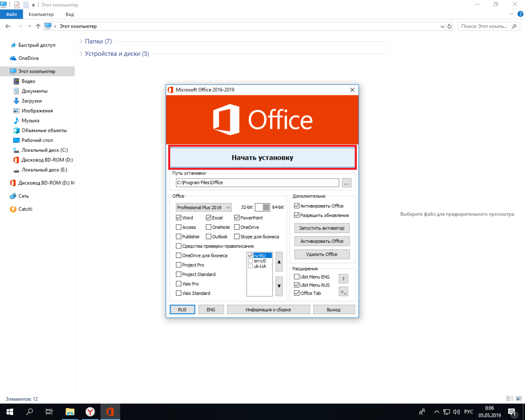Go up one level arrow in Explorer
This screenshot has height=420, width=525.
pos(38,26)
